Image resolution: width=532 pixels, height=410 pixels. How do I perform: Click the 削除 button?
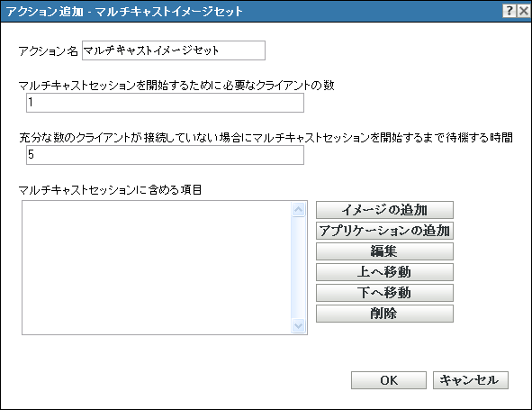tap(384, 314)
